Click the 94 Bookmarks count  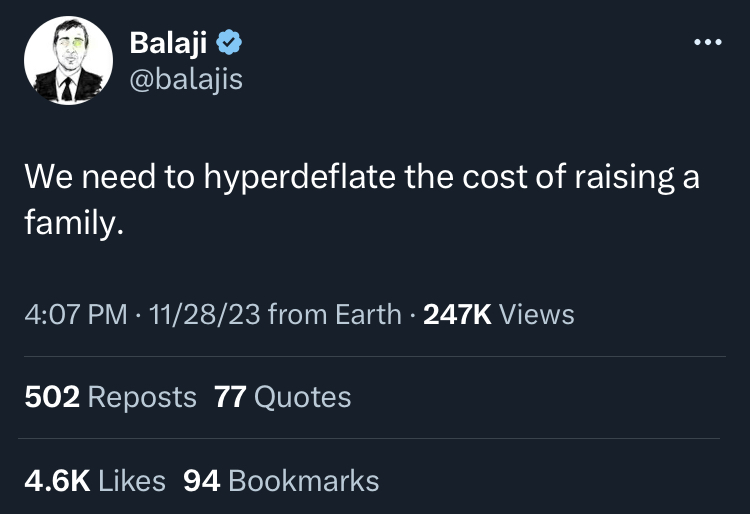tap(282, 480)
